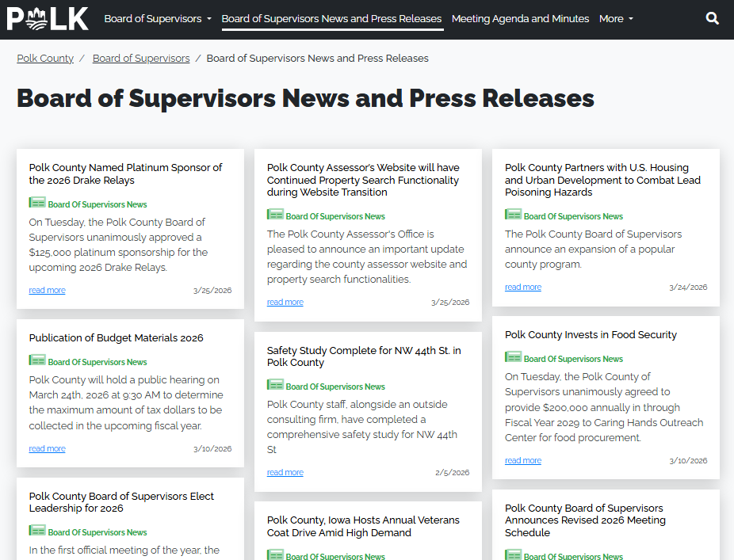Open Meeting Agenda and Minutes page
This screenshot has height=560, width=734.
click(520, 18)
